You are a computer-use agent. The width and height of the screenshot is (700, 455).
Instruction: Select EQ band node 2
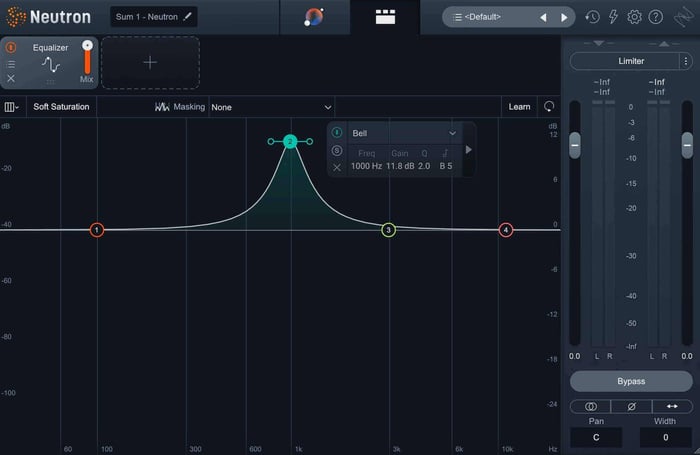tap(290, 142)
